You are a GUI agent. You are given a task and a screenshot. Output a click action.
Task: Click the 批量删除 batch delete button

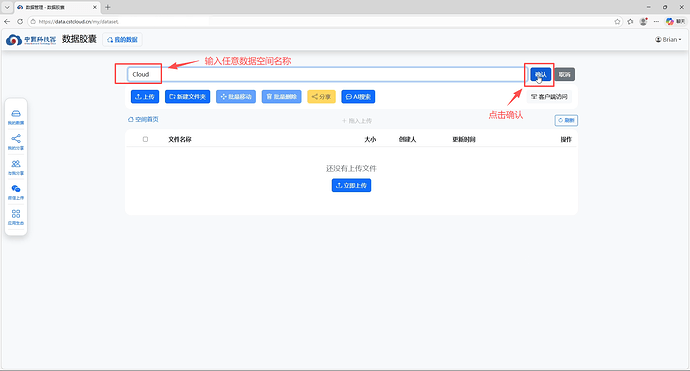[x=282, y=97]
